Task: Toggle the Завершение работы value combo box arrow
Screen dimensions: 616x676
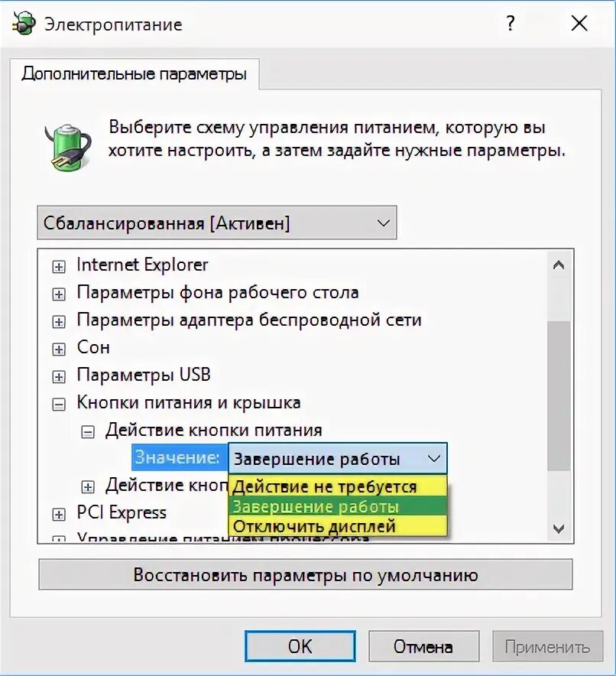Action: pos(434,459)
